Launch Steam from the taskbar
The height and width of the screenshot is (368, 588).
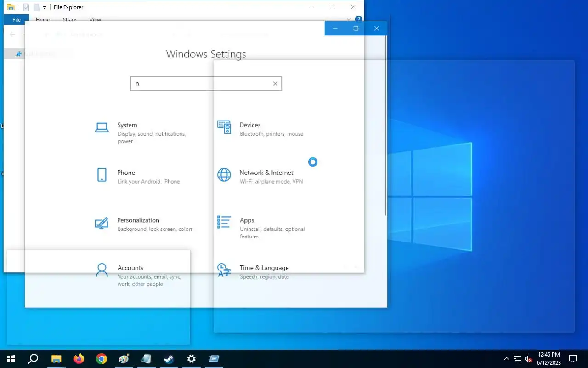tap(169, 359)
